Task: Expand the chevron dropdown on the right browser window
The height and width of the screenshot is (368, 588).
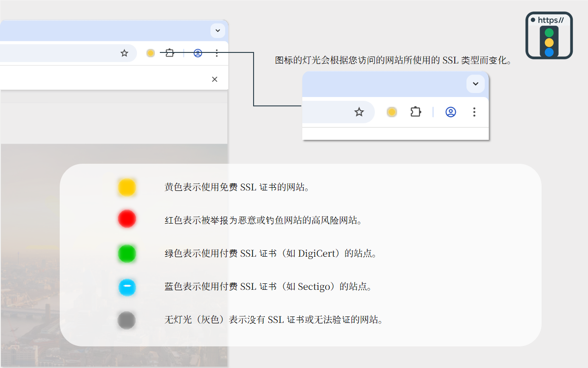Action: 475,84
